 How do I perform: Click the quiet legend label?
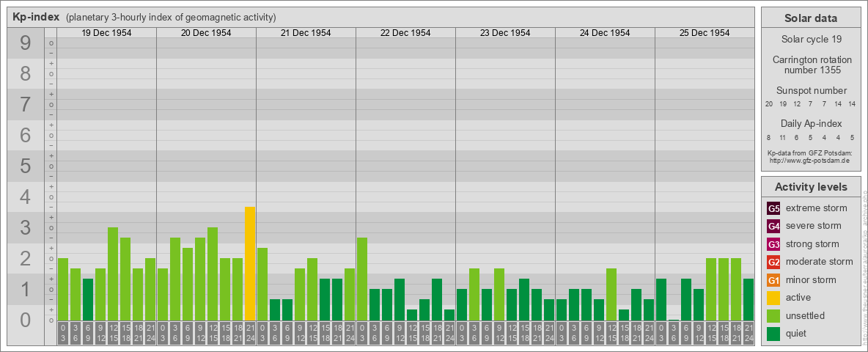pos(796,333)
